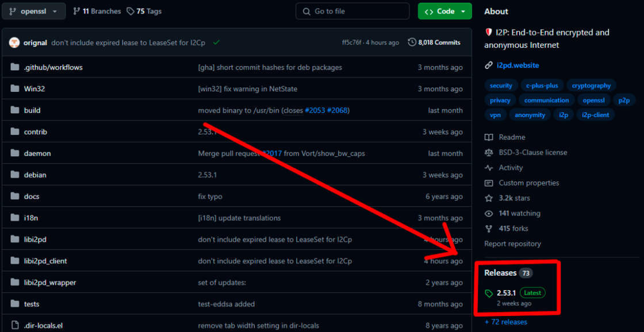Image resolution: width=644 pixels, height=332 pixels.
Task: Open issue link #2053
Action: click(x=315, y=110)
